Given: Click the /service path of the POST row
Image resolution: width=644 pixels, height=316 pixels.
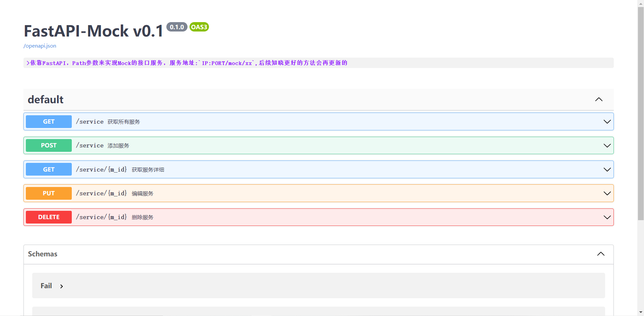Looking at the screenshot, I should (x=90, y=145).
